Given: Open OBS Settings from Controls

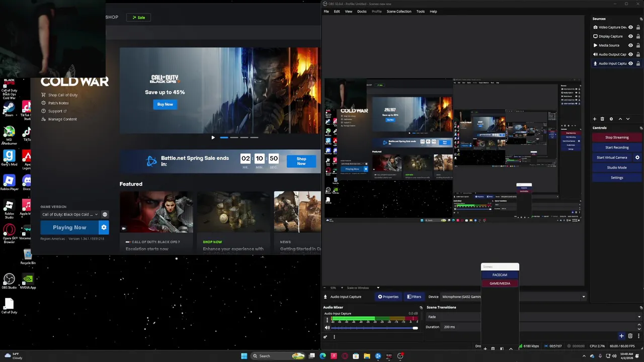Looking at the screenshot, I should [x=617, y=177].
